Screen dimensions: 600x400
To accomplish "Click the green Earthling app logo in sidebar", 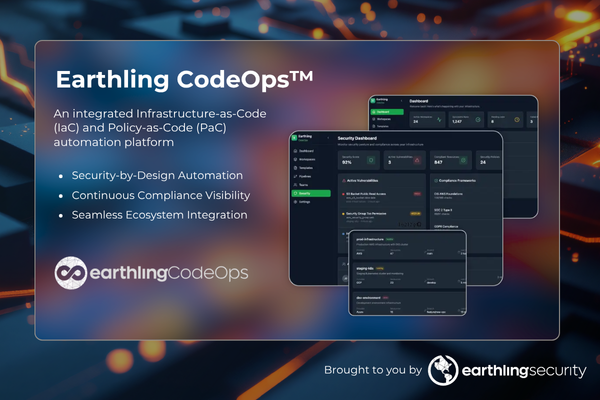I will tap(295, 135).
